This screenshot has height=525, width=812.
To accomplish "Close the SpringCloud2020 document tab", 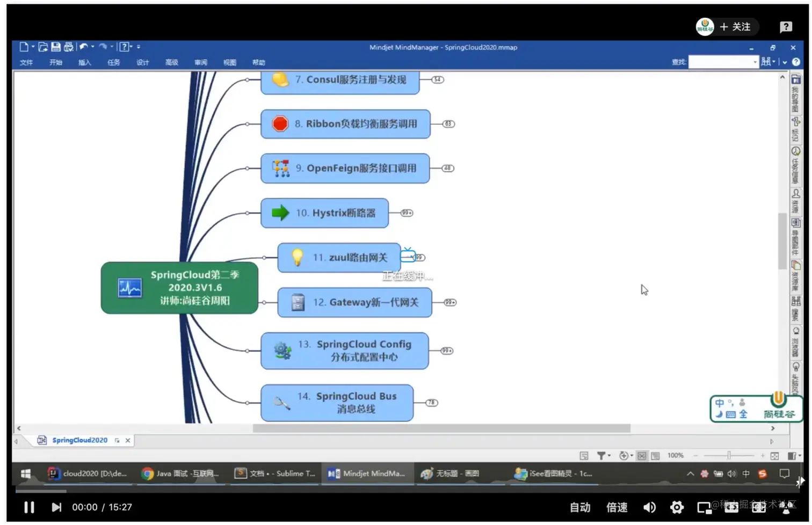I will pos(128,440).
